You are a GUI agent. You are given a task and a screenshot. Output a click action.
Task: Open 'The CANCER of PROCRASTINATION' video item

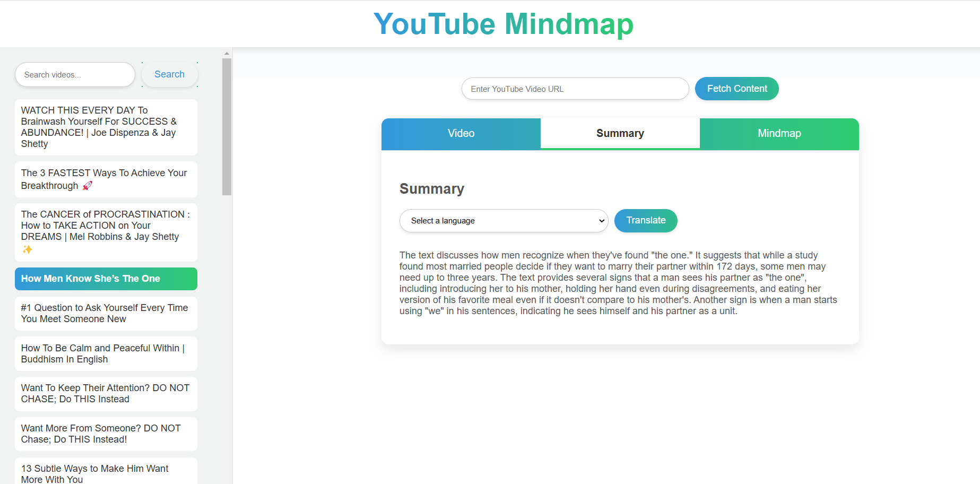(106, 232)
